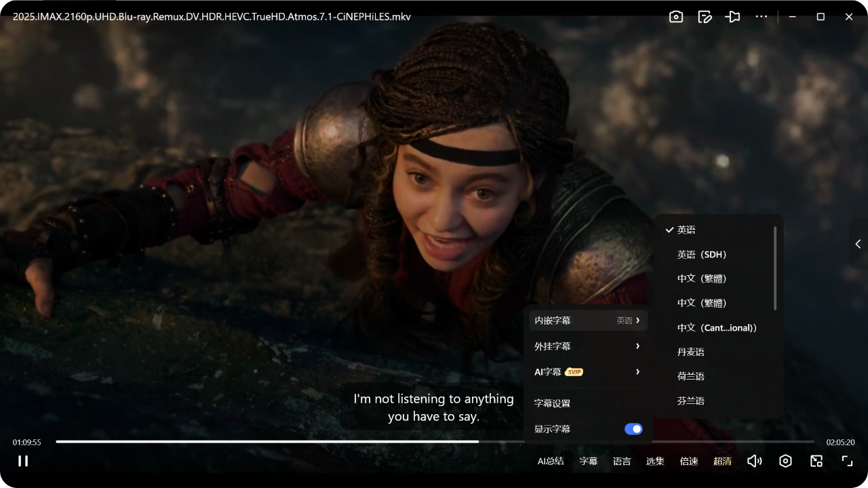
Task: Select 英语（SDH）subtitle track
Action: coord(702,254)
